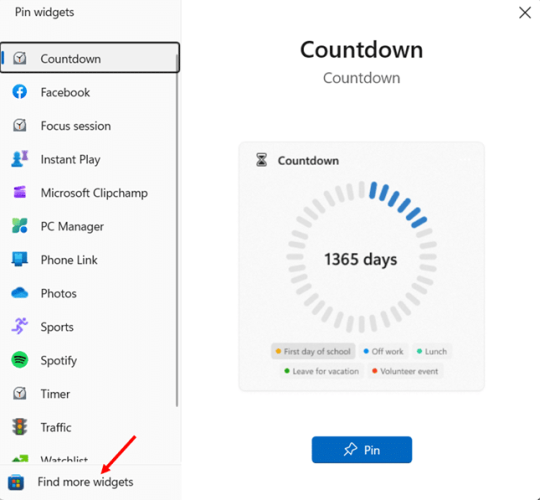Select the Volunteer event tag
Viewport: 540px width, 500px height.
point(405,371)
